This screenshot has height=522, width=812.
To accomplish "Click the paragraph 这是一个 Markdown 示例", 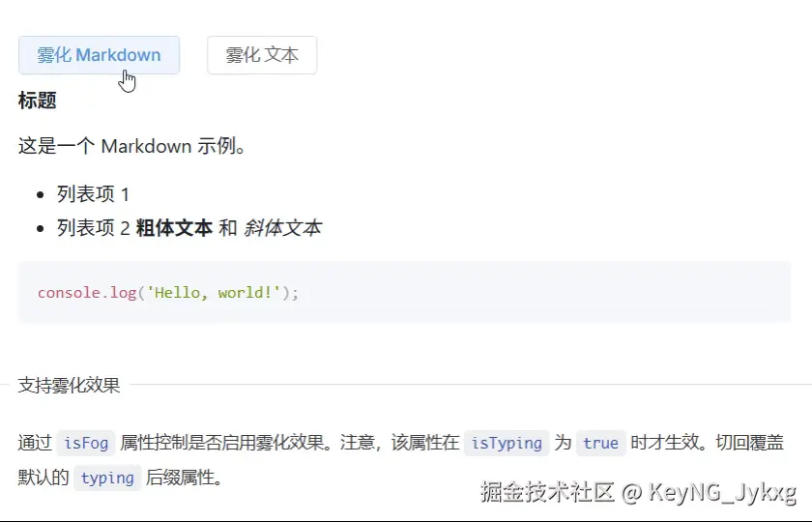I will click(132, 146).
